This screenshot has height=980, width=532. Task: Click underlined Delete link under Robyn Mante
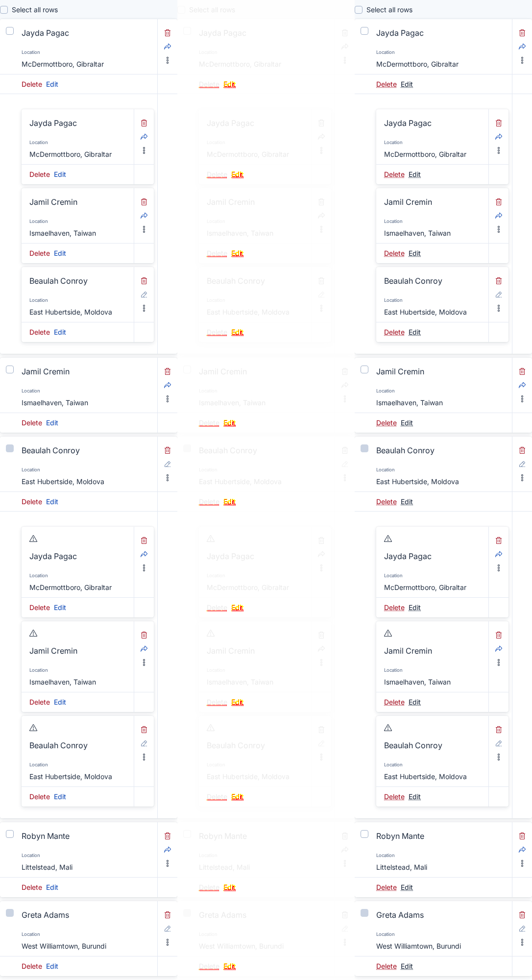tap(387, 887)
